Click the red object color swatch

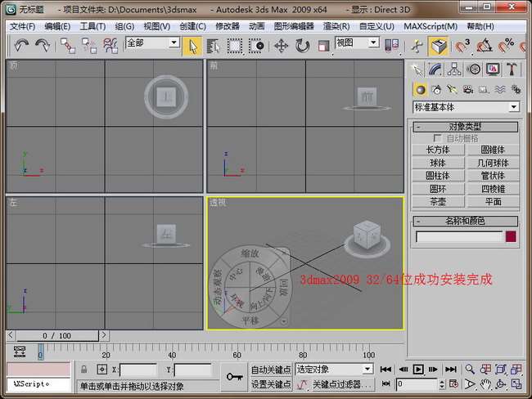coord(511,236)
